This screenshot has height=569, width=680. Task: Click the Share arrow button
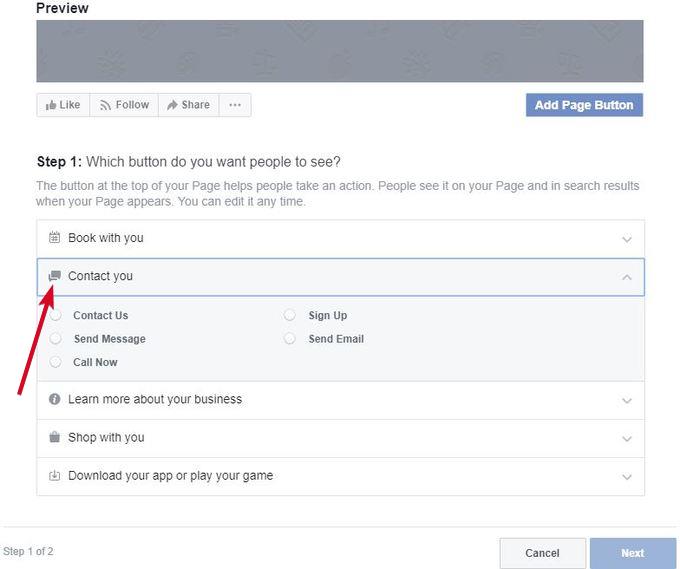tap(188, 105)
